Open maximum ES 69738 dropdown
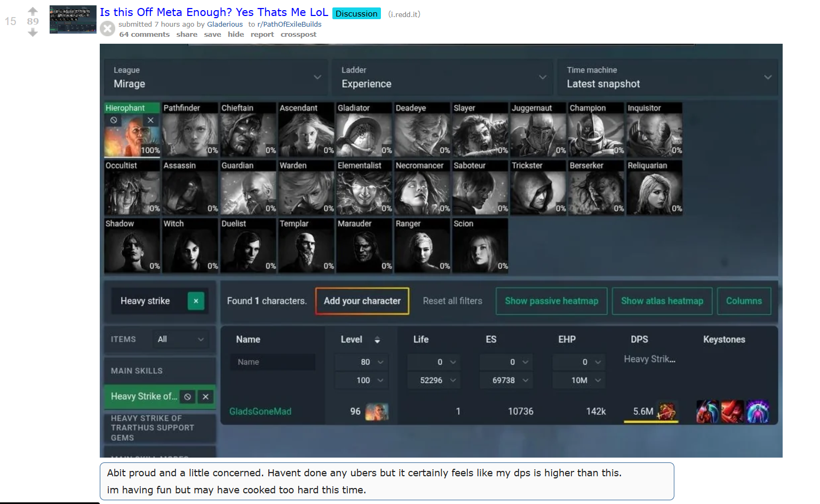The height and width of the screenshot is (504, 820). click(x=507, y=380)
